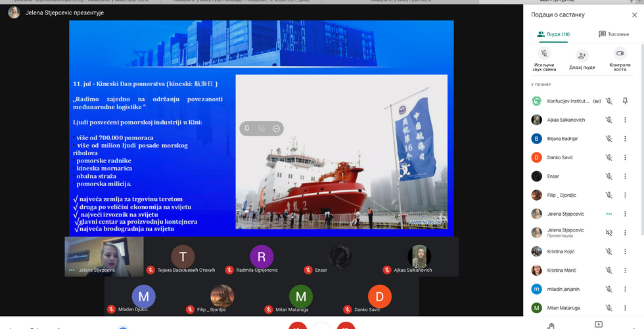Screen dimensions: 644x329
Task: Click the 'Додај људе' add people icon
Action: point(582,55)
